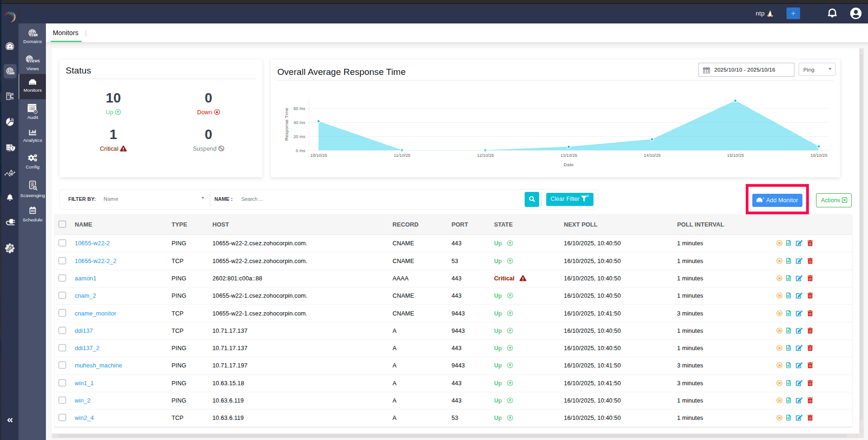Click the notification bell icon
The height and width of the screenshot is (440, 868).
point(832,13)
